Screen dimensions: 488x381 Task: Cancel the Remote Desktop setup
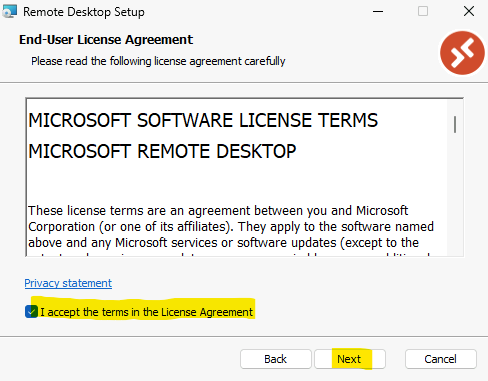pyautogui.click(x=441, y=359)
